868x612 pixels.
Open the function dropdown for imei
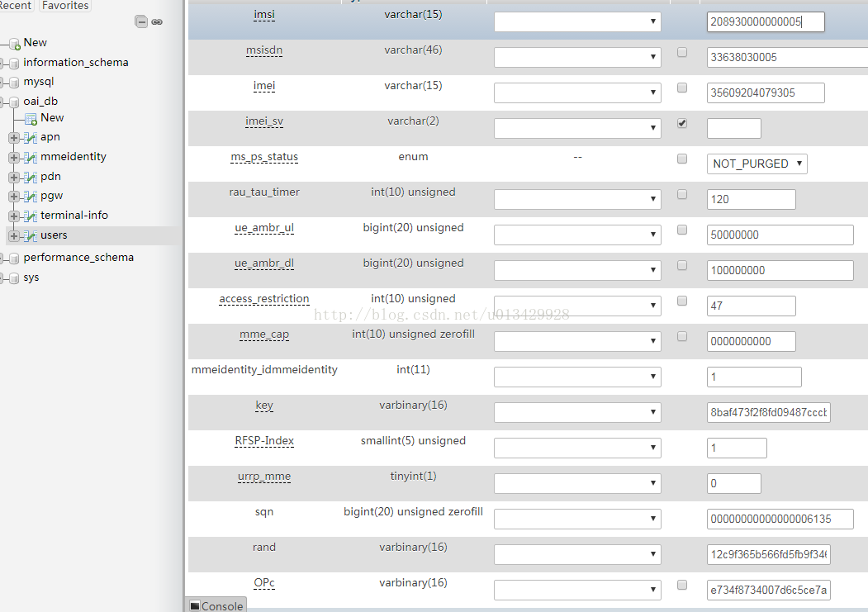click(577, 93)
